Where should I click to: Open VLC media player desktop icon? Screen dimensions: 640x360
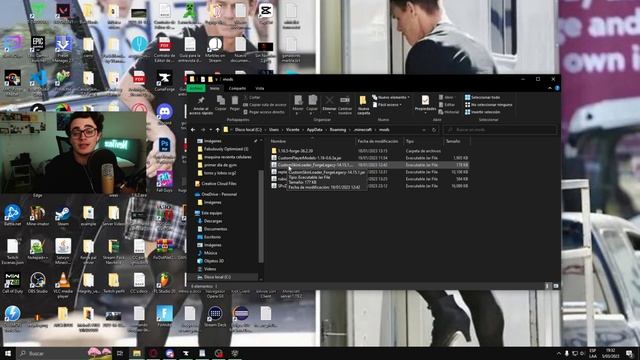pyautogui.click(x=63, y=284)
